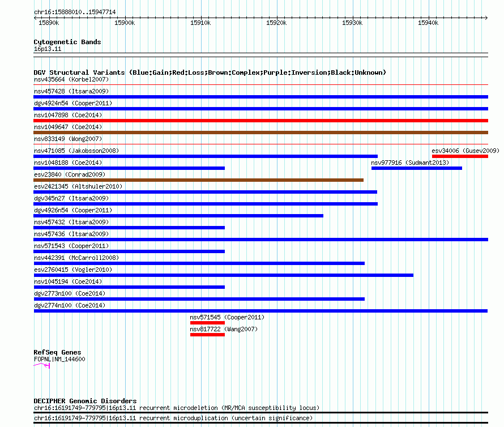Click the red loss bar of nsv1047898
Viewport: 504px width, 427px height.
tap(260, 121)
